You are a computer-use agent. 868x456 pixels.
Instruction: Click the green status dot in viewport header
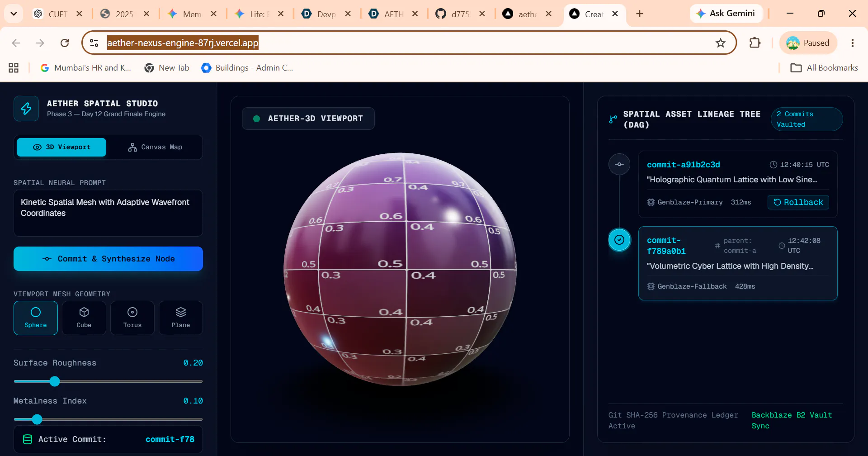[256, 119]
